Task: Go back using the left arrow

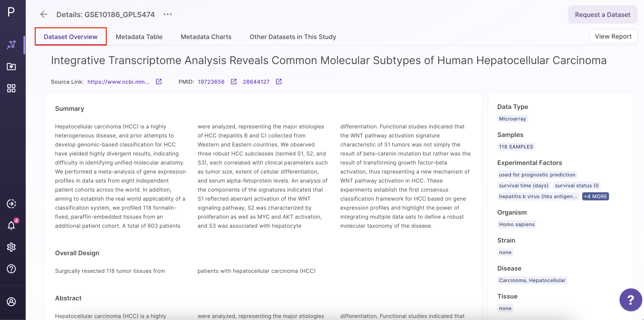Action: click(44, 14)
